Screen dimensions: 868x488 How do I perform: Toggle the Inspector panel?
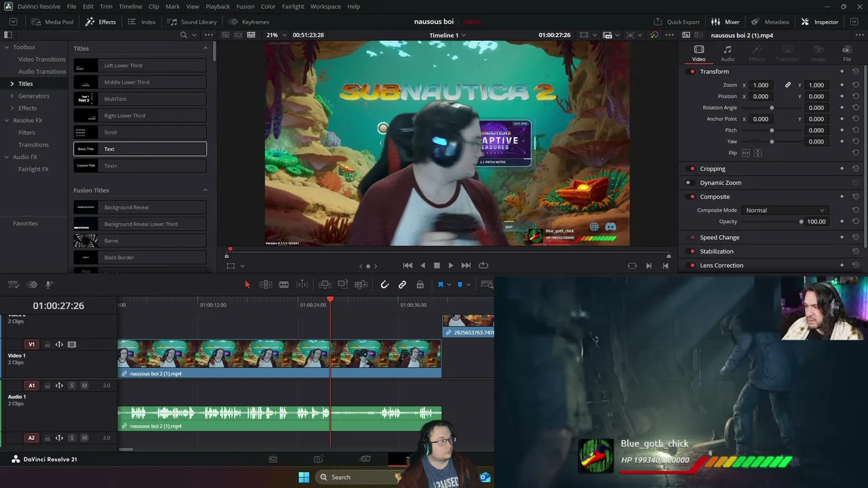pyautogui.click(x=820, y=22)
